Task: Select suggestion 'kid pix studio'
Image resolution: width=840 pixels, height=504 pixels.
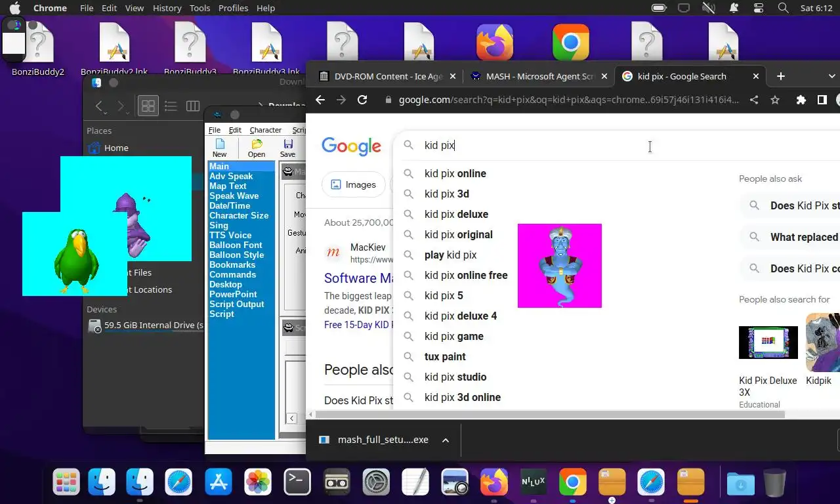Action: 455,377
